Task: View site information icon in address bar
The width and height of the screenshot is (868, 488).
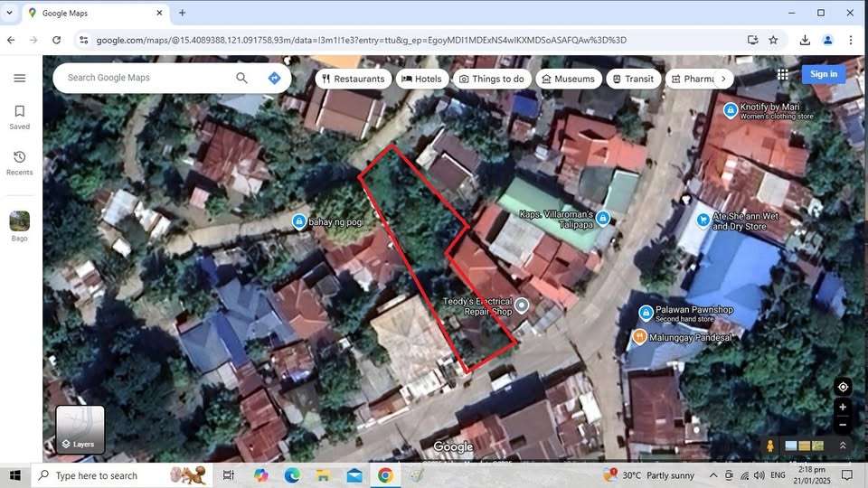Action: (x=83, y=40)
